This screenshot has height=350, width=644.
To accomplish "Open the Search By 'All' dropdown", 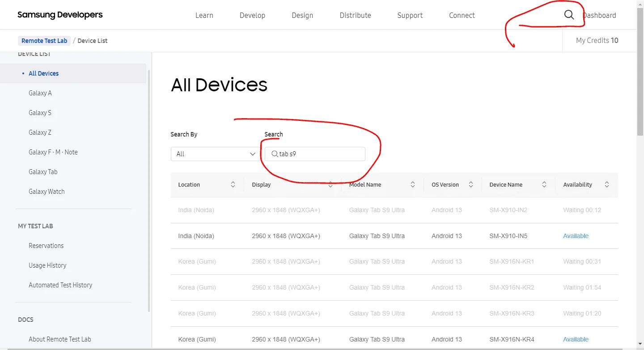I will 215,154.
